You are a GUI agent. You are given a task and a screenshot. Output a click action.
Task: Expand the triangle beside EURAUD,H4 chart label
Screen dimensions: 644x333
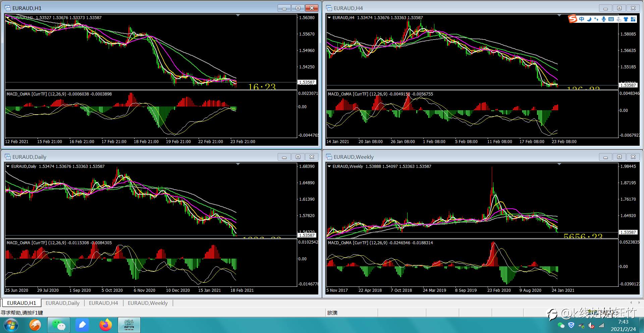tap(329, 17)
